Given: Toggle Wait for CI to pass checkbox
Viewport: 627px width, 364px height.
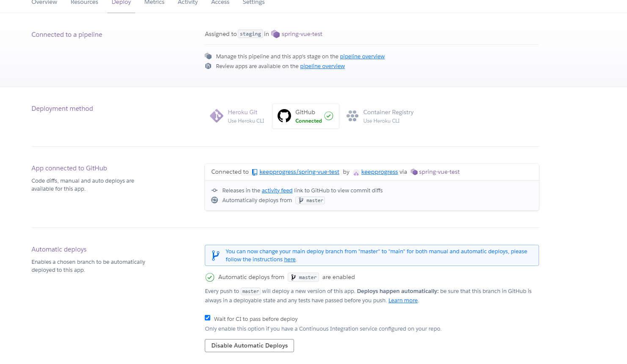Looking at the screenshot, I should (208, 318).
